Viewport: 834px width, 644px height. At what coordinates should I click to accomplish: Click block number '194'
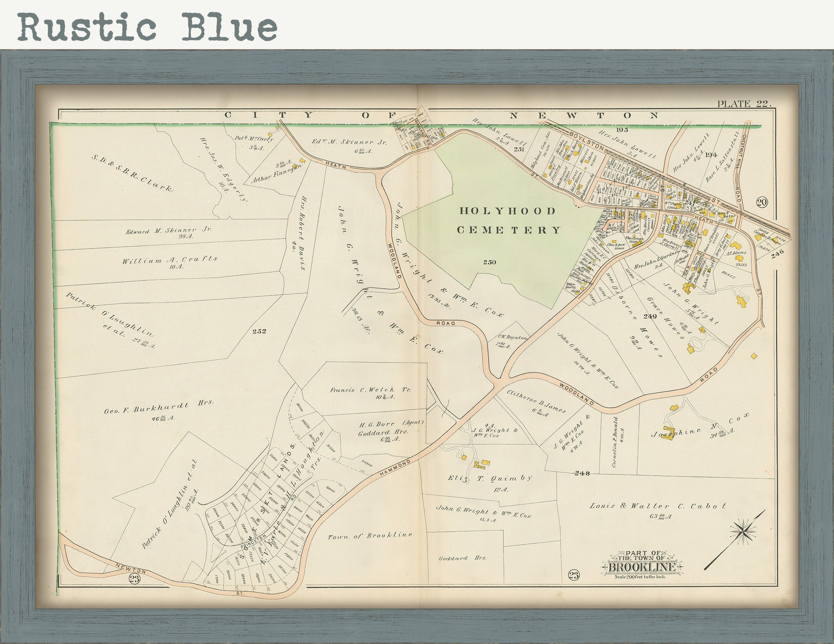click(711, 154)
